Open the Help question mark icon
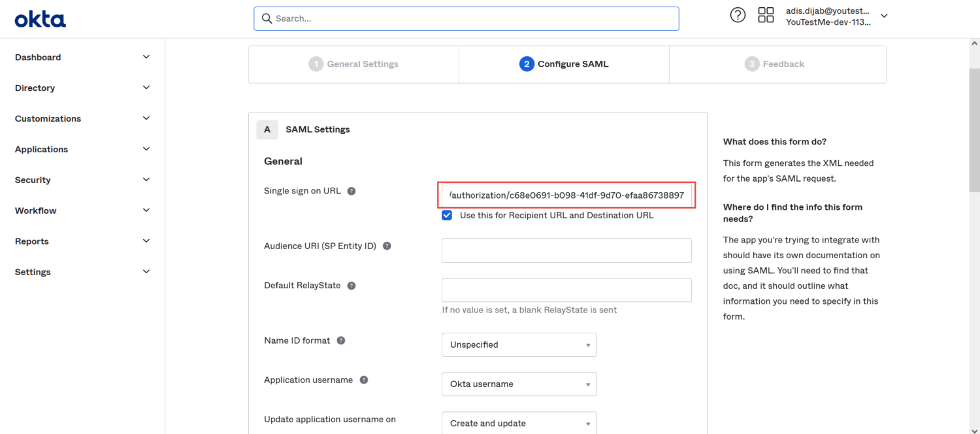The width and height of the screenshot is (980, 434). tap(738, 14)
